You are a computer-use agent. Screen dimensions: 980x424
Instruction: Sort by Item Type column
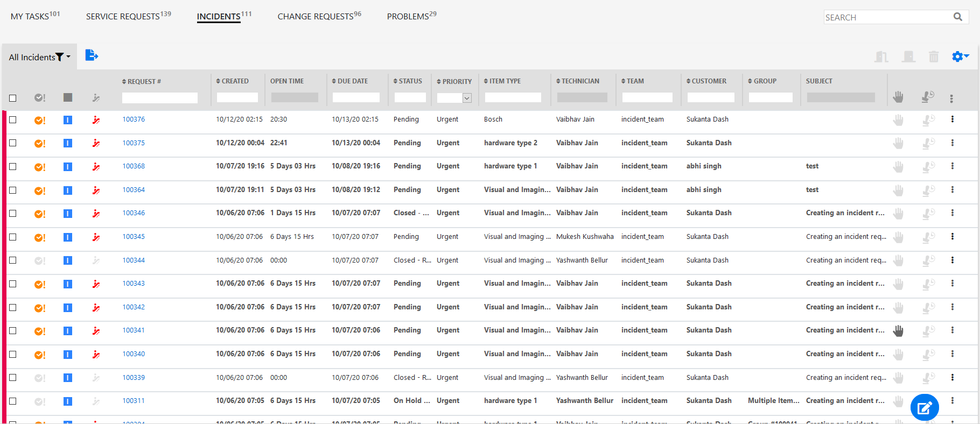pos(502,81)
